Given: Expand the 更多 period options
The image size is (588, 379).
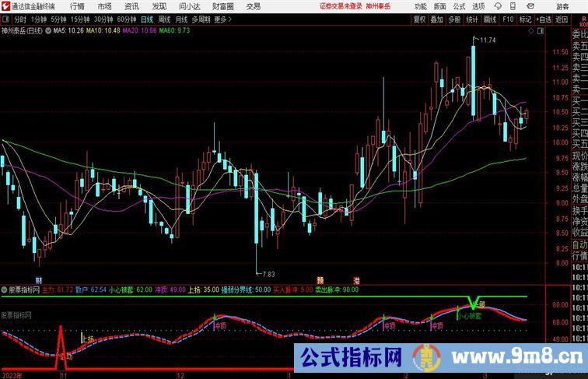Looking at the screenshot, I should [x=222, y=19].
